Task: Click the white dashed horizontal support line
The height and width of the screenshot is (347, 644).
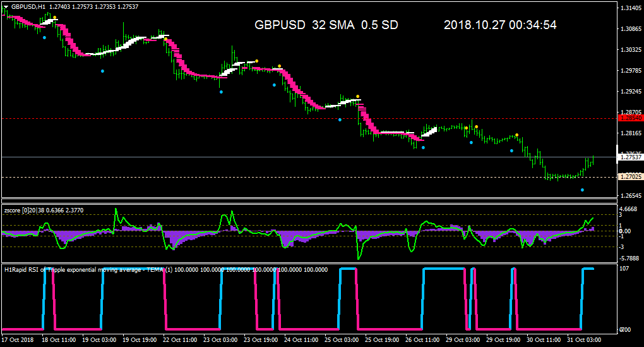Action: [x=308, y=177]
